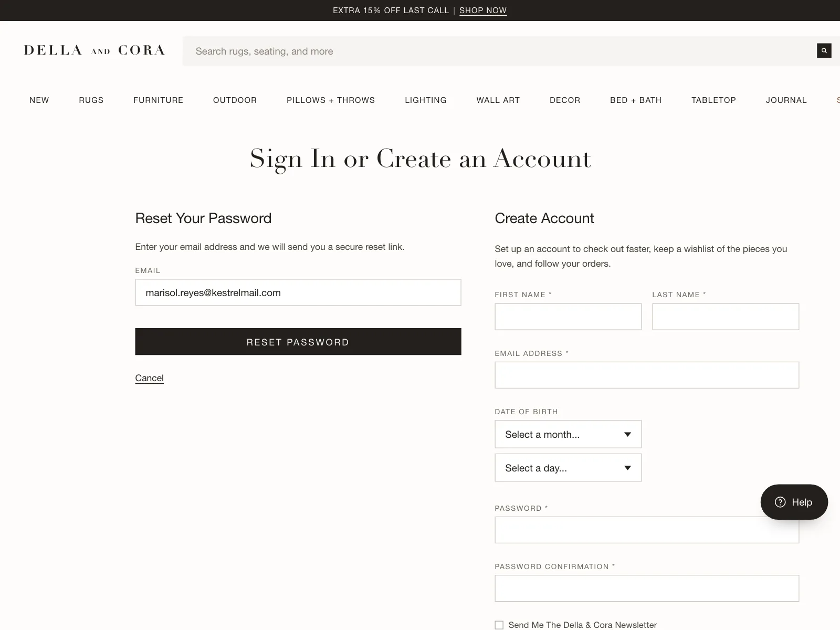Open the Select a day dropdown
This screenshot has width=840, height=630.
568,468
